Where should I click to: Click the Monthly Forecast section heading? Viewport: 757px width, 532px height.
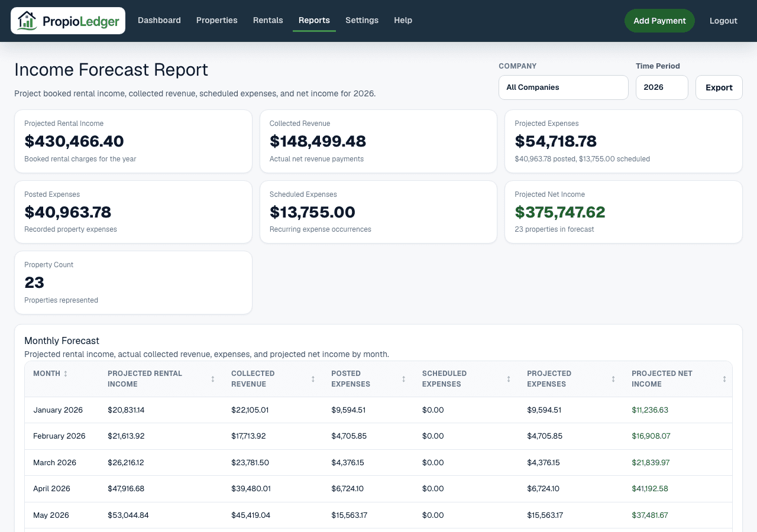click(x=62, y=340)
